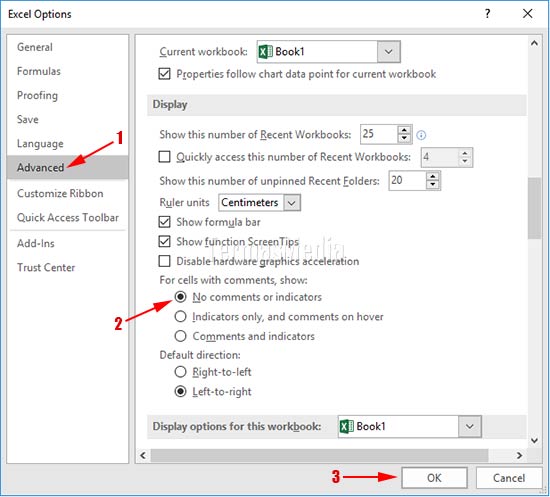The image size is (550, 497).
Task: Click the vertical scrollbar down arrow
Action: [534, 440]
